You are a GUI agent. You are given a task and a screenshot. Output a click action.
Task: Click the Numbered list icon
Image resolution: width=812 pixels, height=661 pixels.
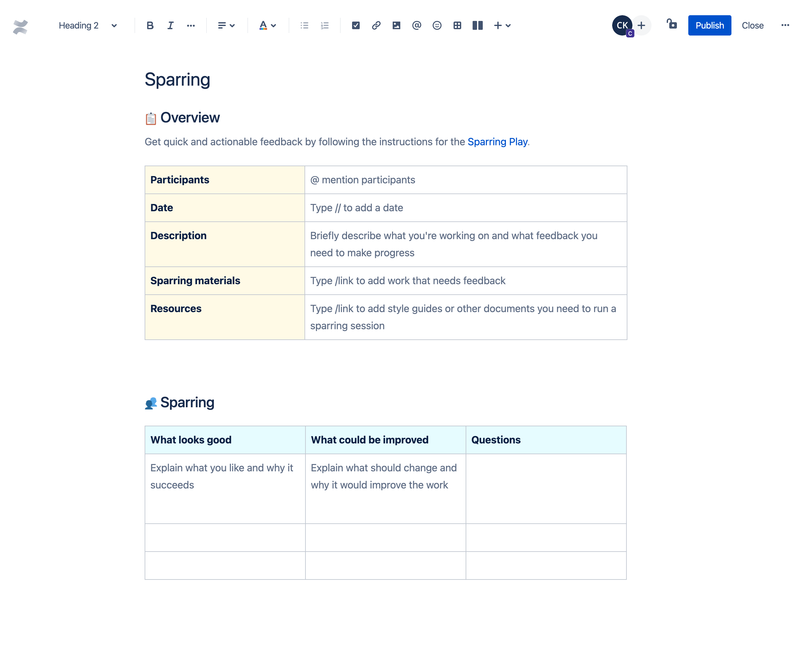[x=324, y=26]
